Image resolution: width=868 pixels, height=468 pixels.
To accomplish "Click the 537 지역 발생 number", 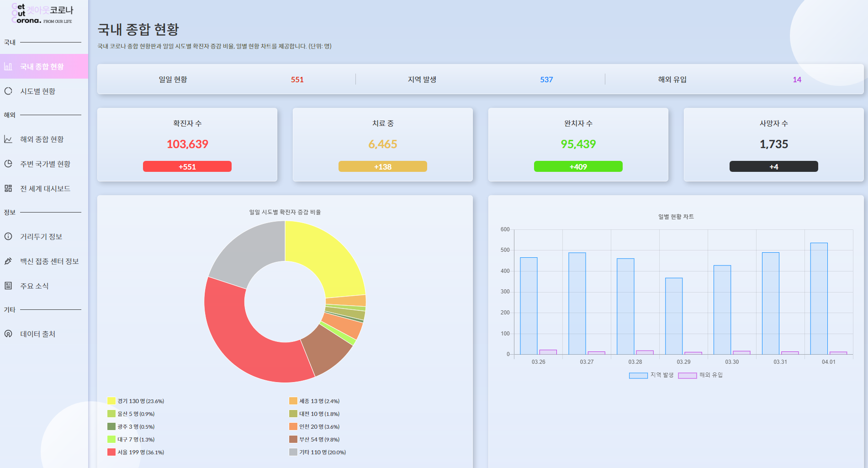I will pos(546,80).
